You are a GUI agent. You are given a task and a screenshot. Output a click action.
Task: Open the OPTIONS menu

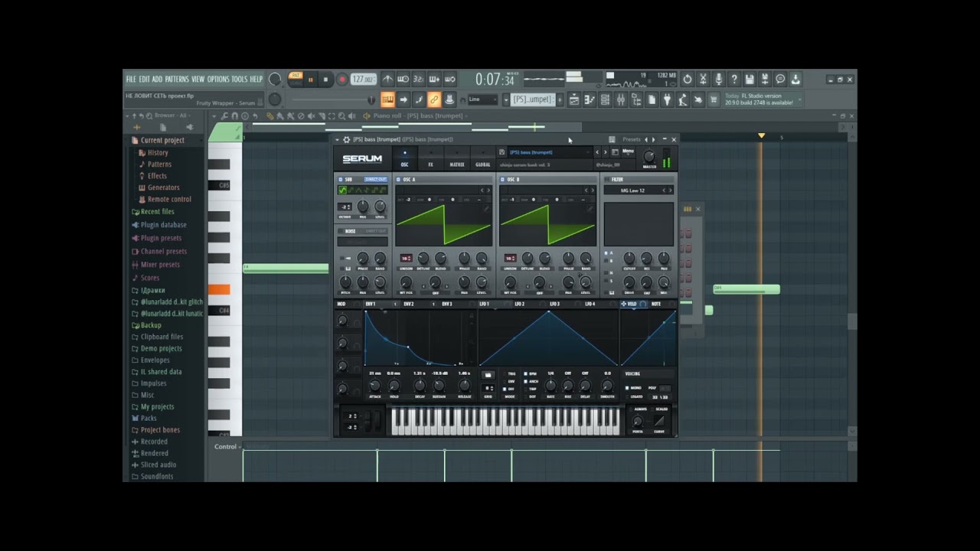pyautogui.click(x=218, y=80)
